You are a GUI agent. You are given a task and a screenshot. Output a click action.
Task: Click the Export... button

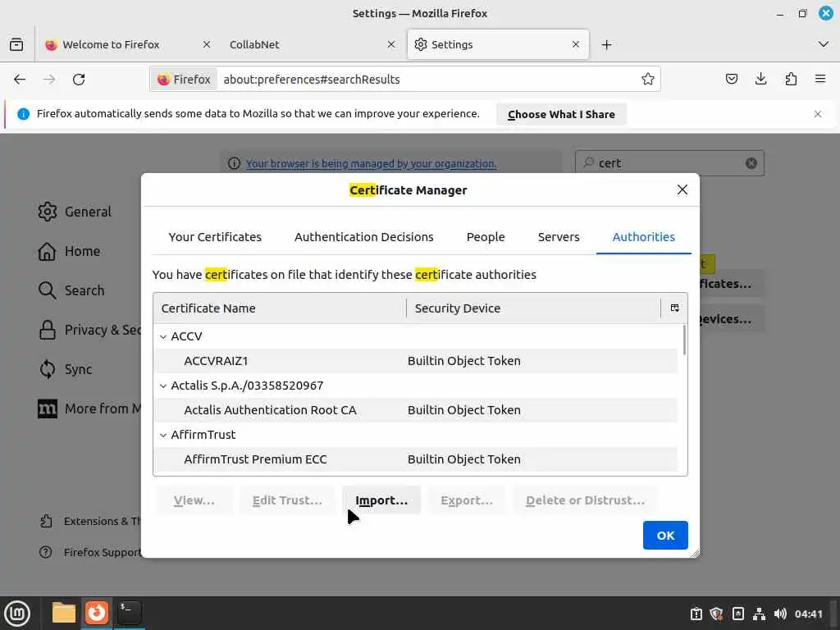[x=467, y=500]
